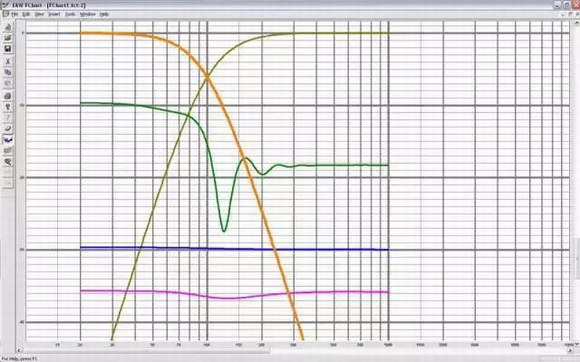The height and width of the screenshot is (362, 580).
Task: Click the Print icon in the left toolbar
Action: click(8, 96)
